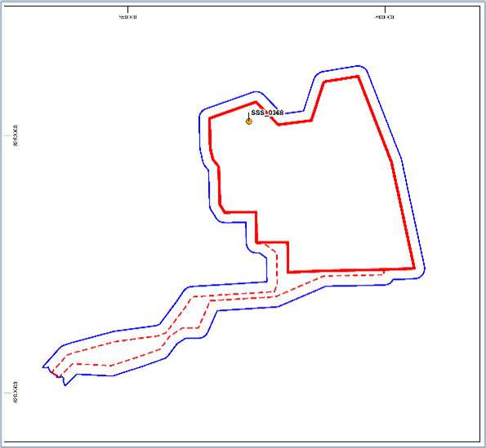
Task: Click the red dashed line's southwest end
Action: coord(53,371)
